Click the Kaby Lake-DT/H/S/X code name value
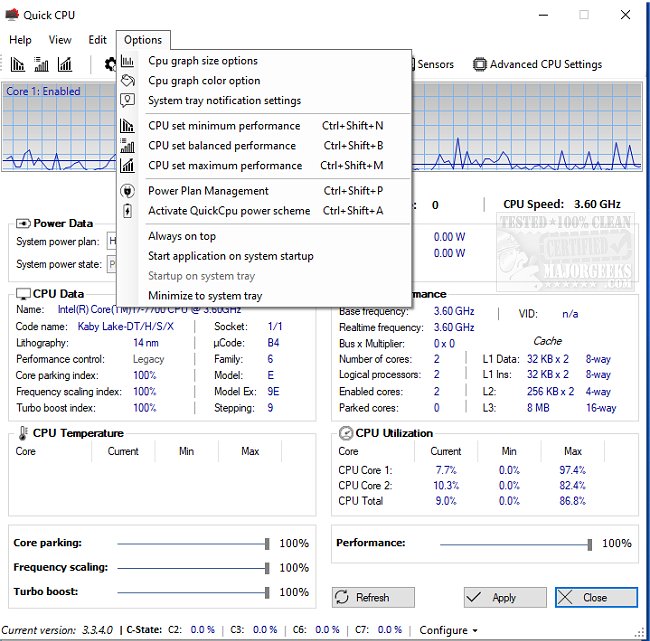Viewport: 650px width, 641px height. 126,327
